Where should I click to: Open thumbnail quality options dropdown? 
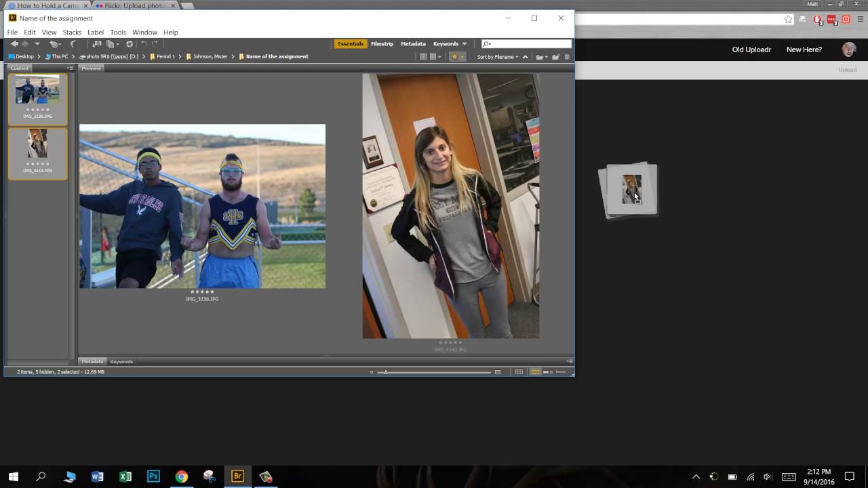[435, 57]
